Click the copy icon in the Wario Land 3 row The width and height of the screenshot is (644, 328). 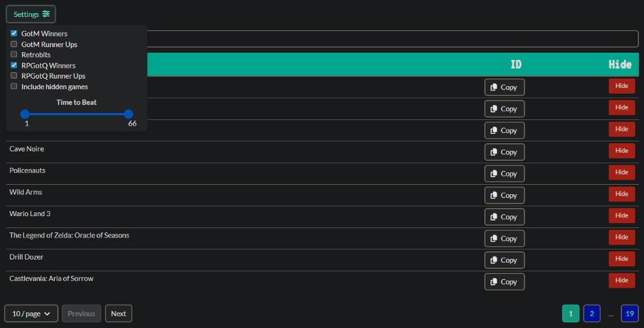(494, 217)
